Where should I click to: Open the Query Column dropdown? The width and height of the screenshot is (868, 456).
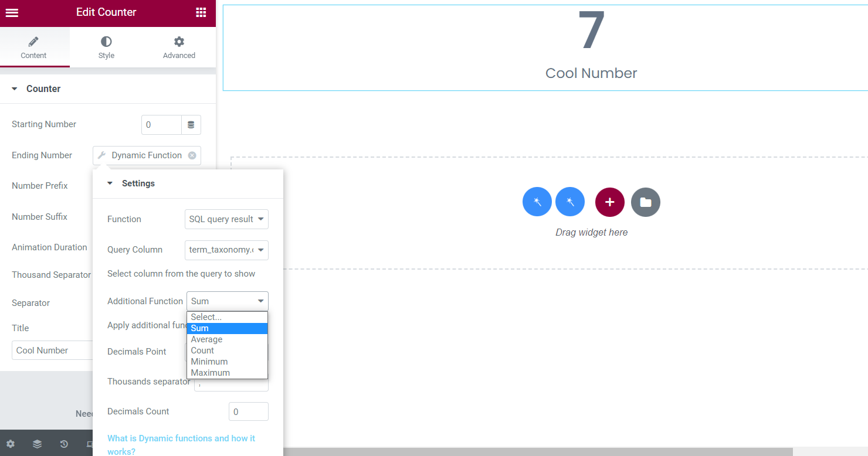coord(226,250)
